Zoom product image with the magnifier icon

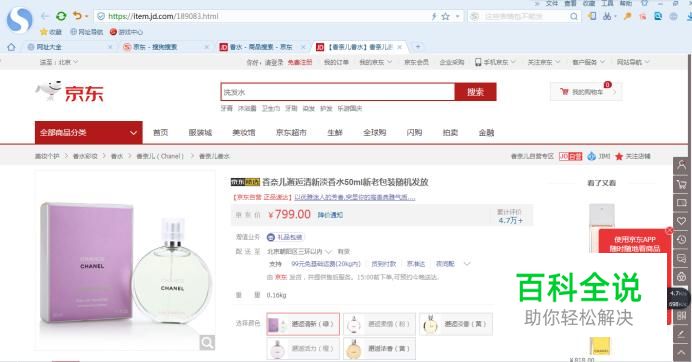(x=207, y=342)
